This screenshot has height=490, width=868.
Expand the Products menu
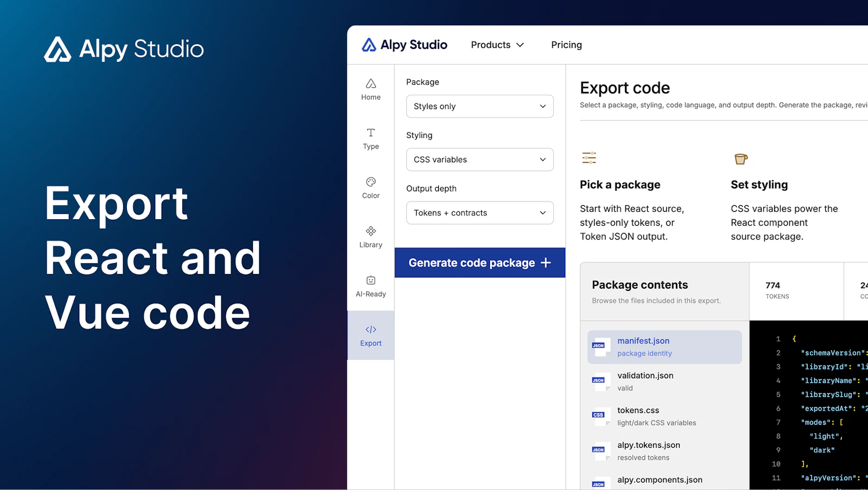tap(497, 44)
